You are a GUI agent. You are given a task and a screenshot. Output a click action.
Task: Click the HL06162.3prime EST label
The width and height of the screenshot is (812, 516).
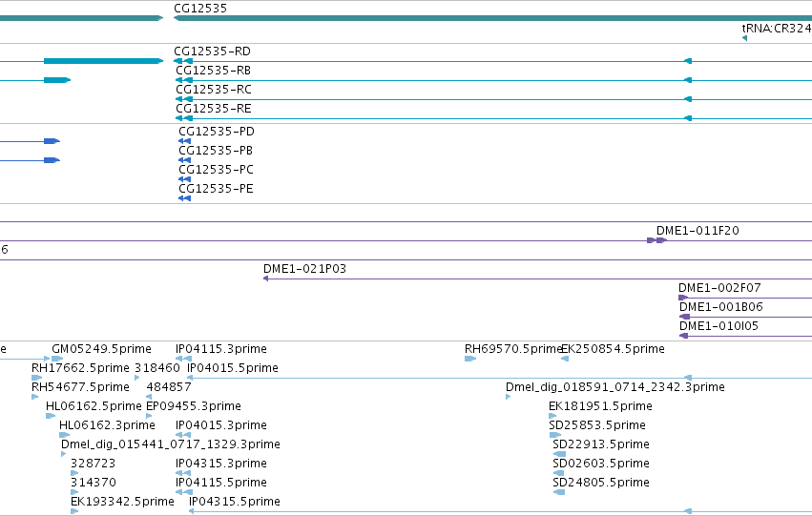click(107, 426)
